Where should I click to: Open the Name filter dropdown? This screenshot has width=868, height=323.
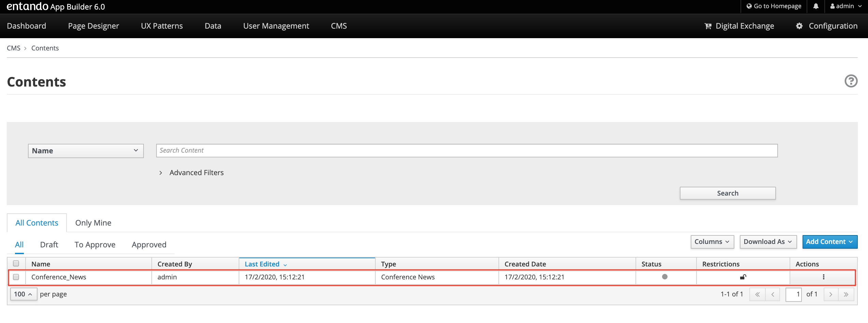(x=86, y=151)
